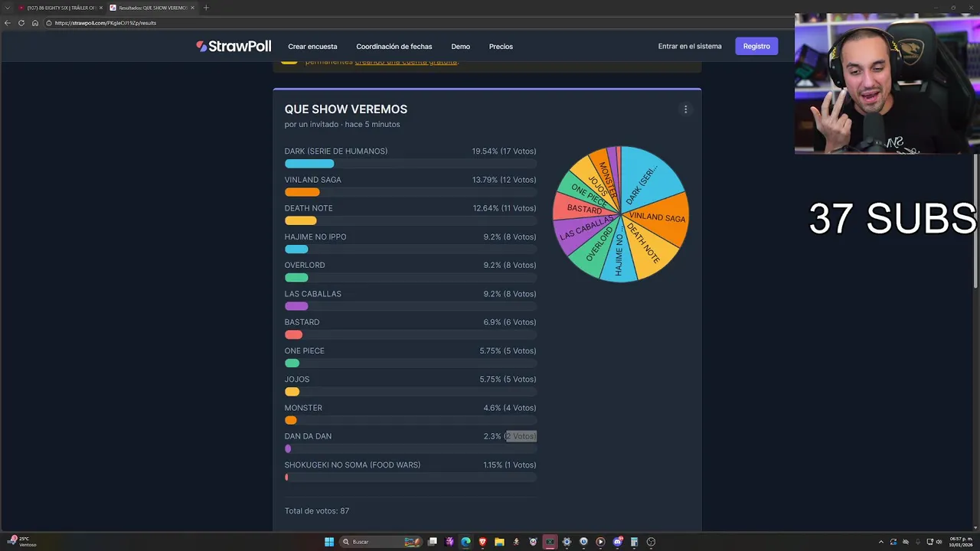The height and width of the screenshot is (551, 980).
Task: Click the StrawPoll logo
Action: coord(234,46)
